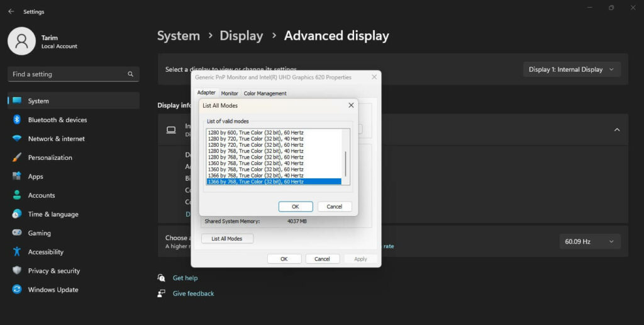Select 1280 by 720, 60 Hertz mode
The height and width of the screenshot is (325, 644).
(x=274, y=145)
